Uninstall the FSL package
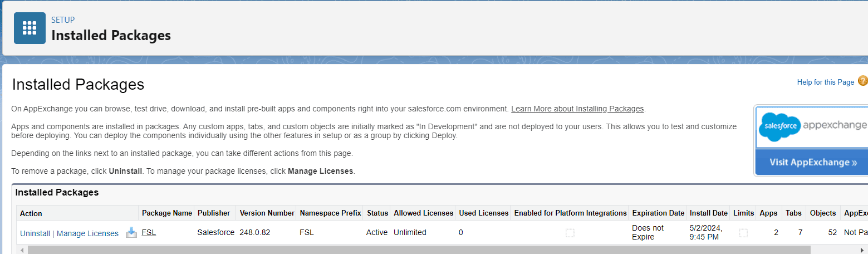This screenshot has width=868, height=254. [35, 233]
